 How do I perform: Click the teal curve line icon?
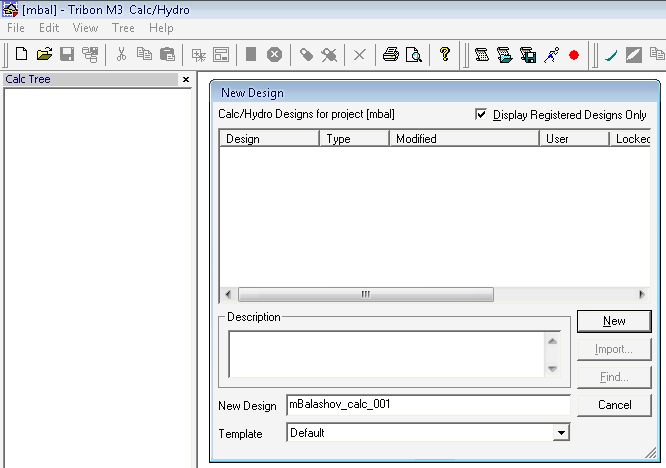click(611, 55)
